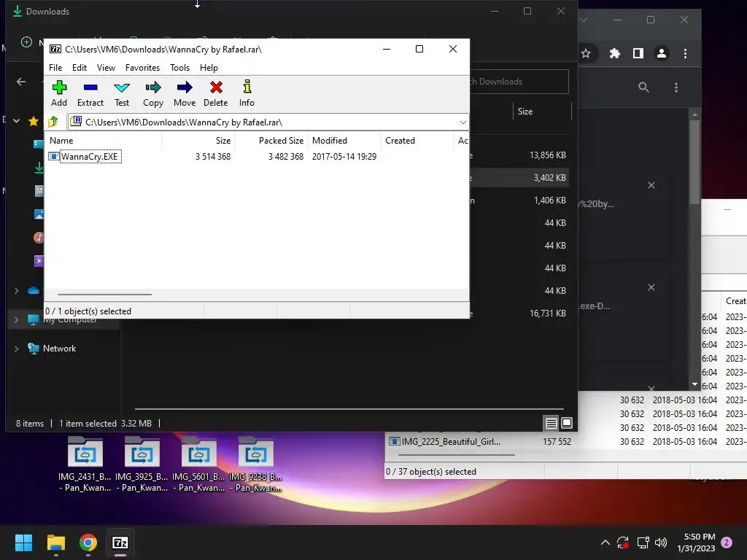Image resolution: width=747 pixels, height=560 pixels.
Task: Expand the address path dropdown in 7-Zip
Action: (462, 122)
